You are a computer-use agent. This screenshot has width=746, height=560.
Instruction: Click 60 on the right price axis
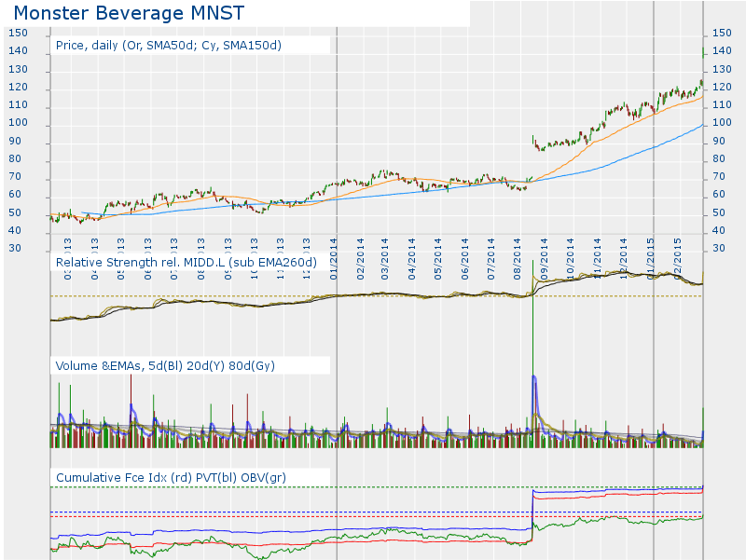point(718,195)
